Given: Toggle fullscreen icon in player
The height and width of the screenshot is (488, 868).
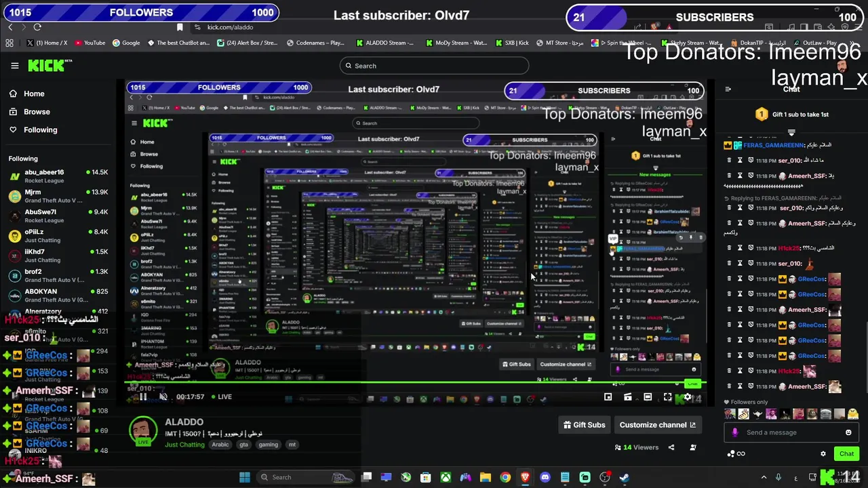Looking at the screenshot, I should pyautogui.click(x=668, y=397).
